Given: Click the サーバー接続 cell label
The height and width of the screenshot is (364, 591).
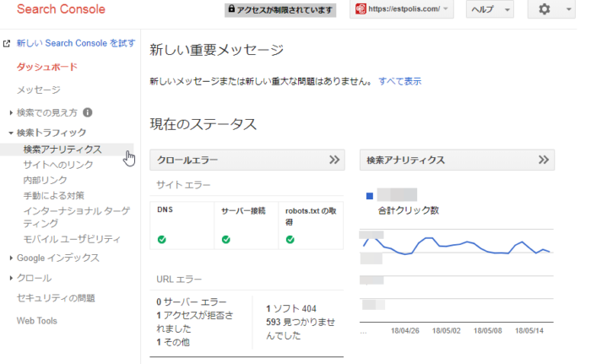Looking at the screenshot, I should pos(243,211).
